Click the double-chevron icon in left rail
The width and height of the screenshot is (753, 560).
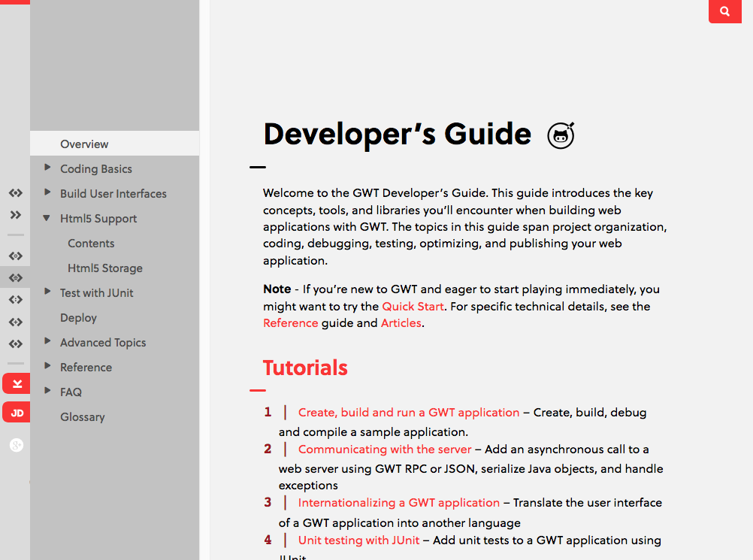(15, 215)
